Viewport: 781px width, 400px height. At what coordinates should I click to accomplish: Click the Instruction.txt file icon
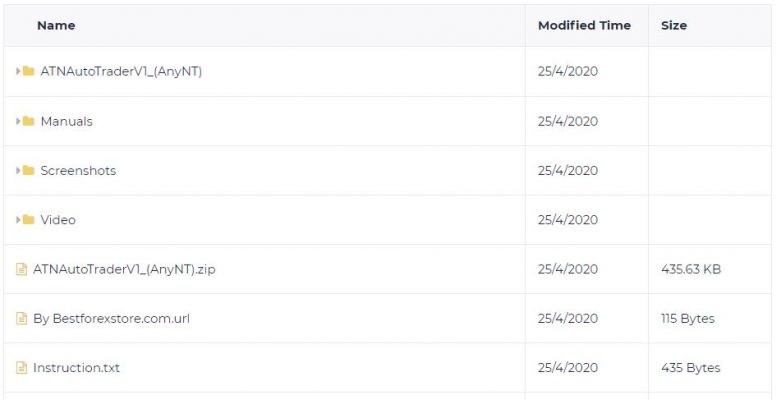click(21, 368)
